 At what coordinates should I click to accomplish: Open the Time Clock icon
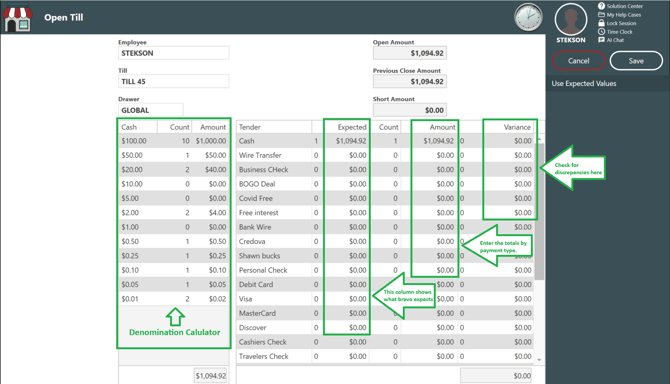tap(601, 32)
